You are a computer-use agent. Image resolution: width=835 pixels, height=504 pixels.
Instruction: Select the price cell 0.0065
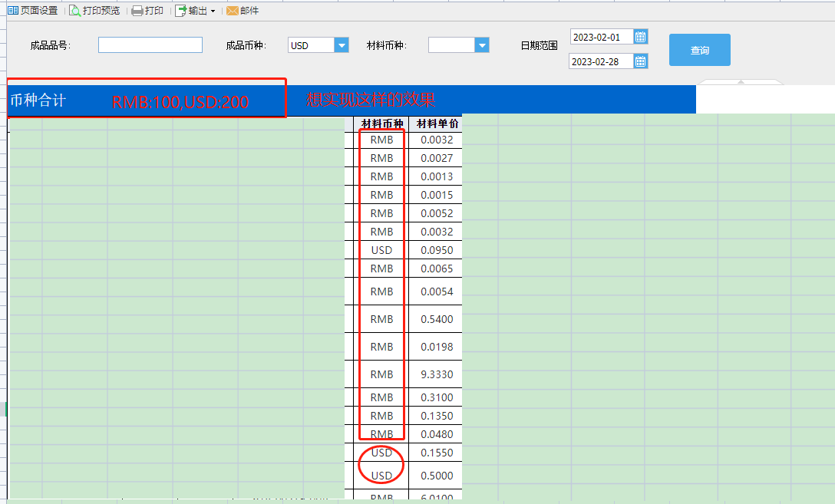pyautogui.click(x=436, y=268)
